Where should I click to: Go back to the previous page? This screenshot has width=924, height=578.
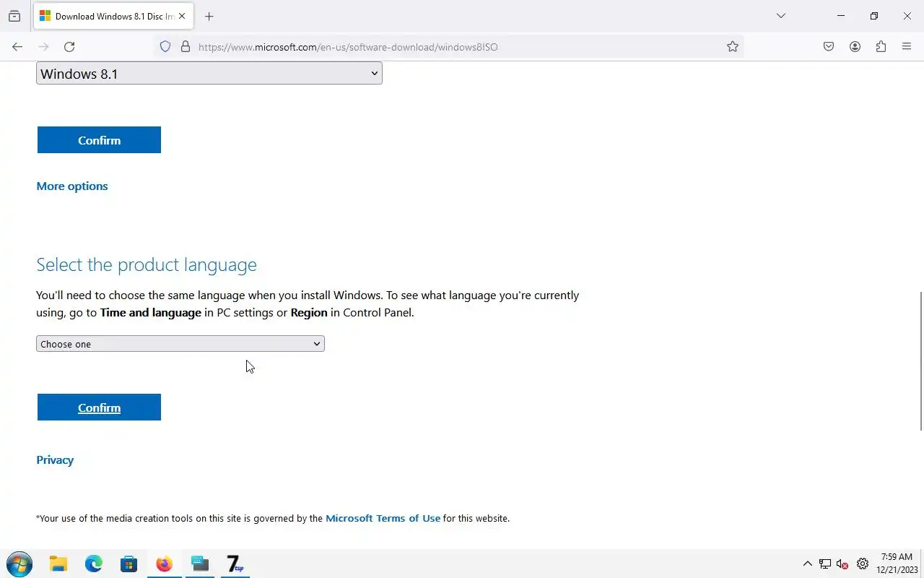pos(17,47)
